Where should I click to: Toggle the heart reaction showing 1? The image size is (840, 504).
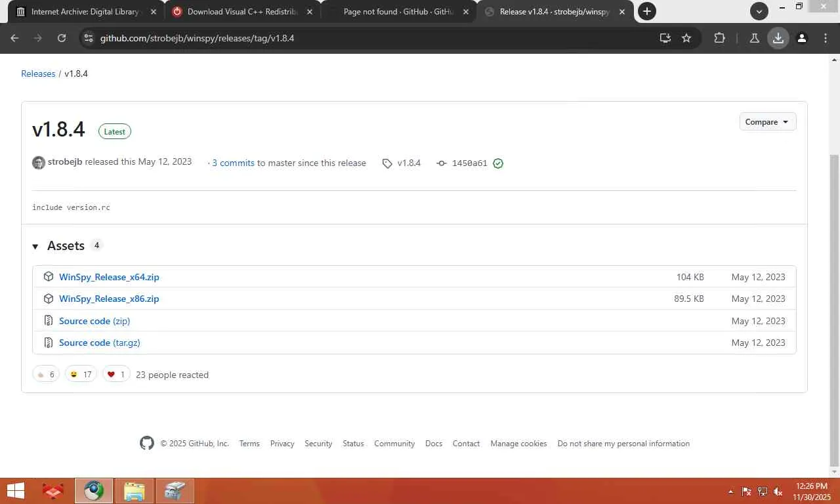(116, 374)
